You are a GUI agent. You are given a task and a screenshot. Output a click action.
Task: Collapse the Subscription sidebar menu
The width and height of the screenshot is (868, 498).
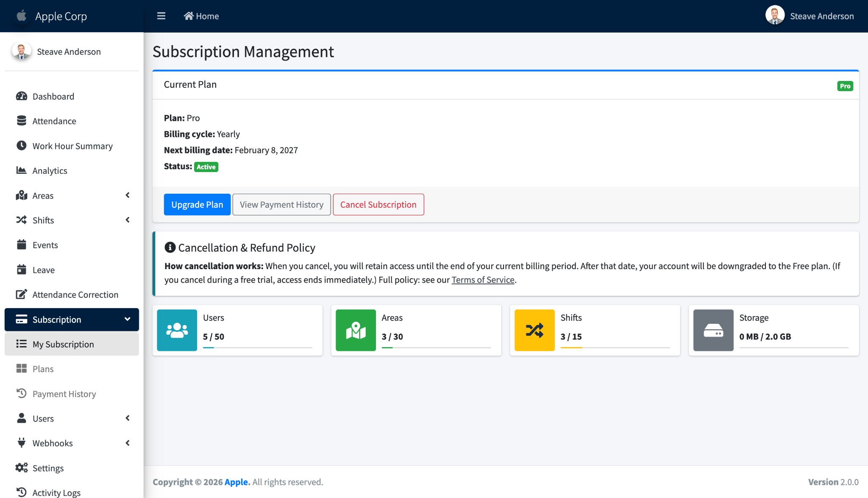(x=127, y=319)
